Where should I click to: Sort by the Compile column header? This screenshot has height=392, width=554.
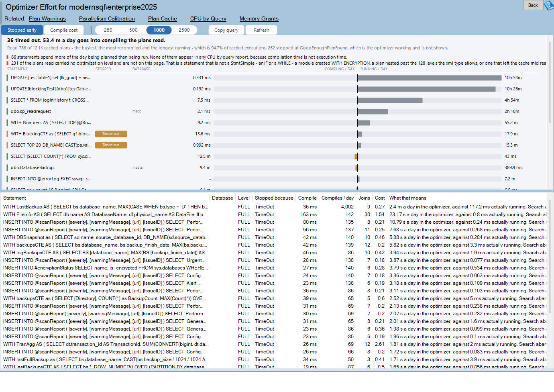(x=308, y=198)
